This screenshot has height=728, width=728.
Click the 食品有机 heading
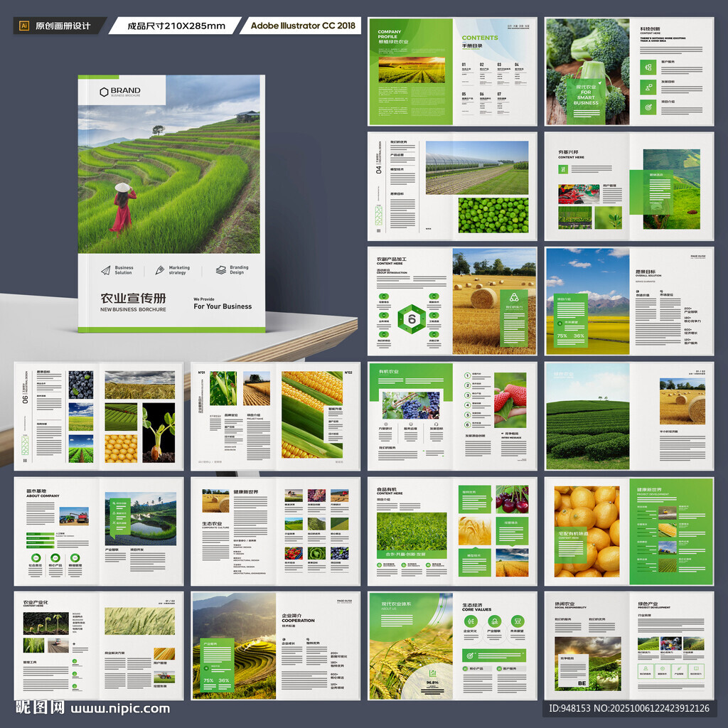coord(386,489)
